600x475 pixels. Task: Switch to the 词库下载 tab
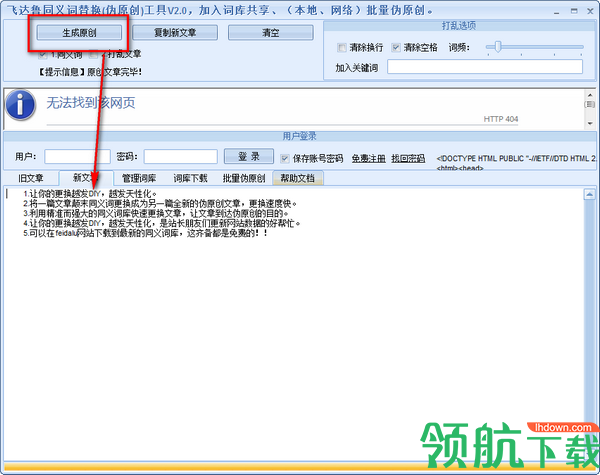coord(190,178)
